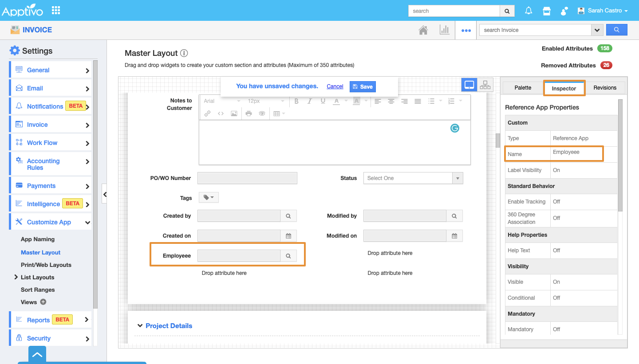Expand List Layouts submenu
639x364 pixels.
click(16, 278)
